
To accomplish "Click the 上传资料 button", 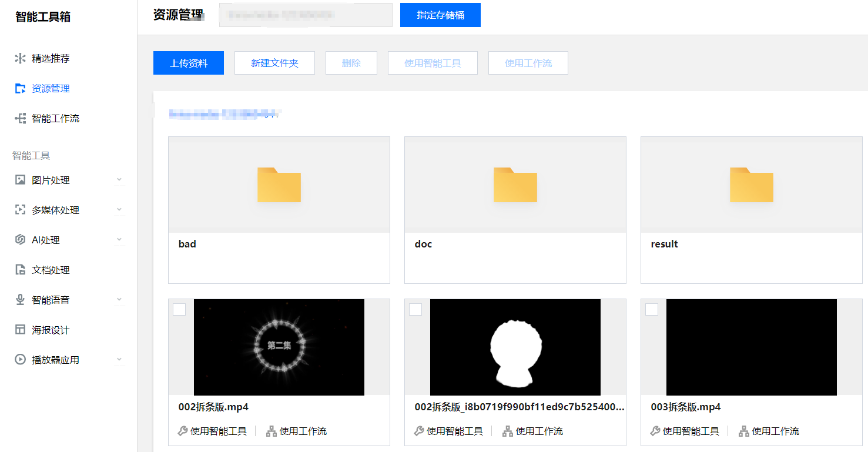I will click(x=189, y=63).
